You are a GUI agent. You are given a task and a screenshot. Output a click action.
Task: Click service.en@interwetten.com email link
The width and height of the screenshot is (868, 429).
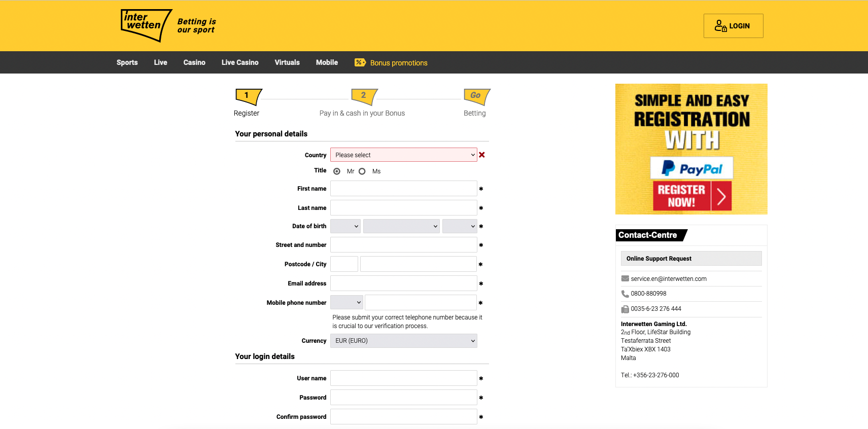coord(669,279)
